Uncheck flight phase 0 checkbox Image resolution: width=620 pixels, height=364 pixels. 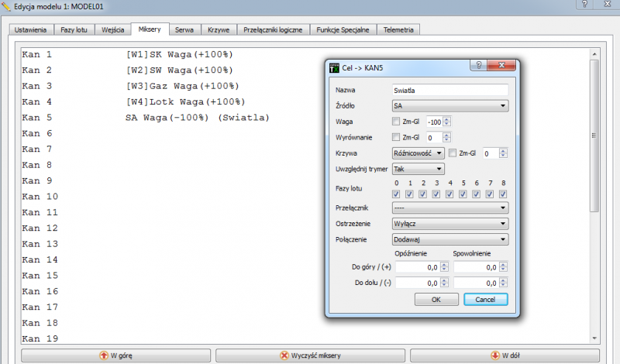pyautogui.click(x=396, y=194)
